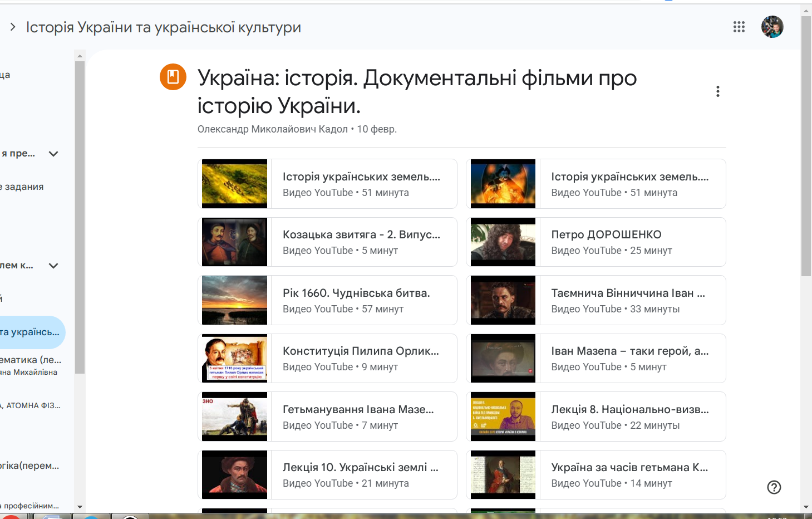Viewport: 812px width, 519px height.
Task: Open the sidebar item 'задания'
Action: (x=22, y=187)
